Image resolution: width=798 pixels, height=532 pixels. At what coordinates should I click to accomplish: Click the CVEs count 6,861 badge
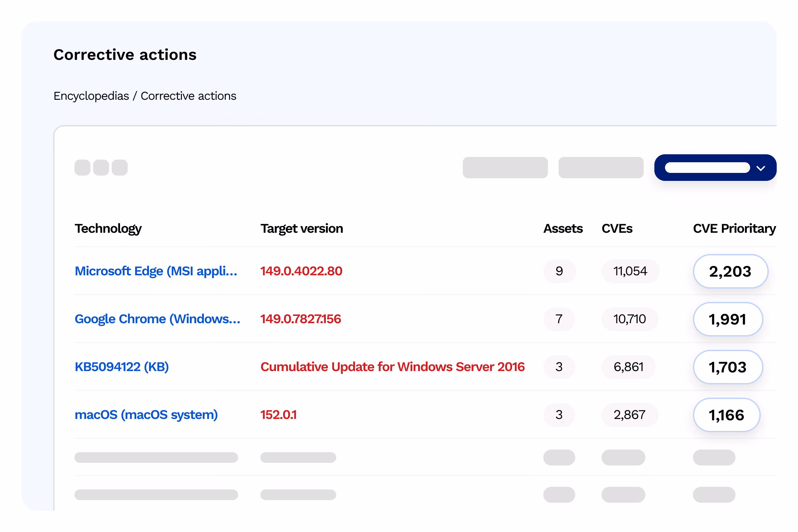(629, 367)
